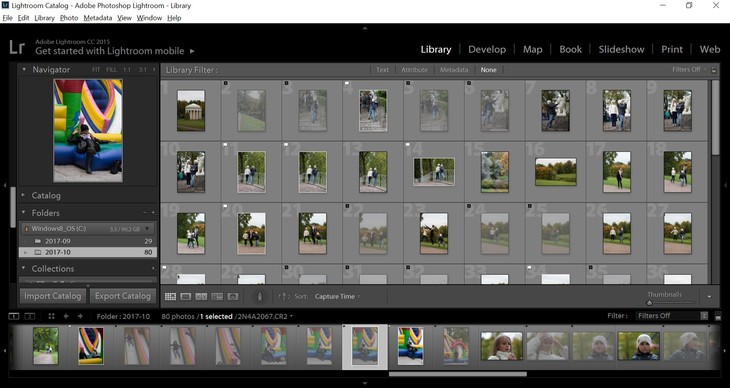Click the reject flag on thumbnail 2
The height and width of the screenshot is (388, 730).
coord(226,83)
